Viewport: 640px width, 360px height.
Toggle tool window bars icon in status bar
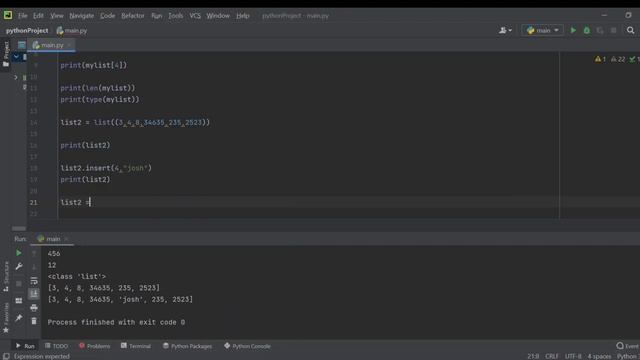click(6, 356)
